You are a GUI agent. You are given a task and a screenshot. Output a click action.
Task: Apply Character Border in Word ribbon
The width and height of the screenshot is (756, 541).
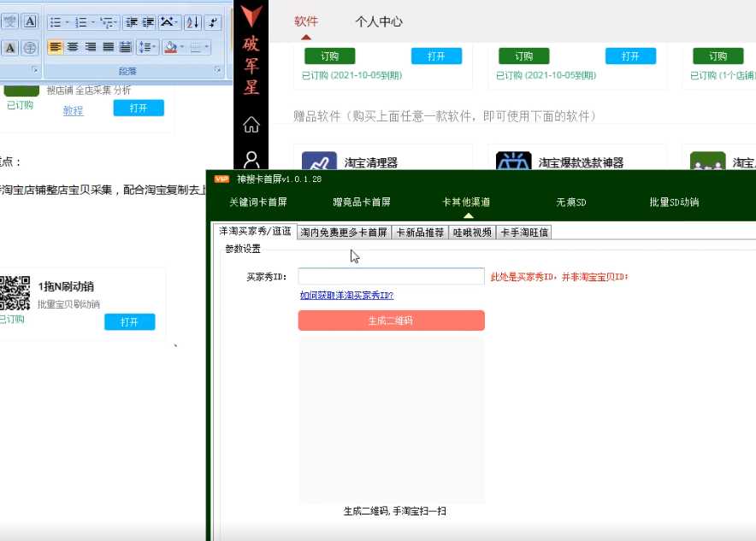pos(30,21)
